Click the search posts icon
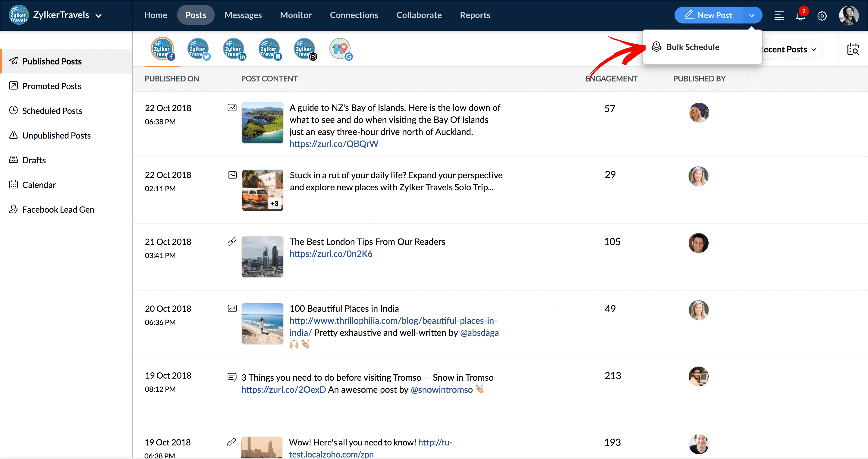868x459 pixels. [x=853, y=49]
